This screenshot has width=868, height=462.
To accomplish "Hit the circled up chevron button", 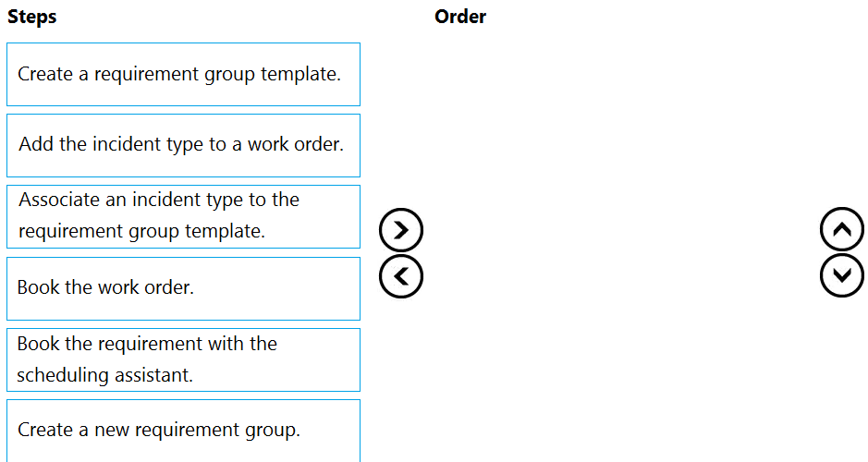I will coord(841,230).
